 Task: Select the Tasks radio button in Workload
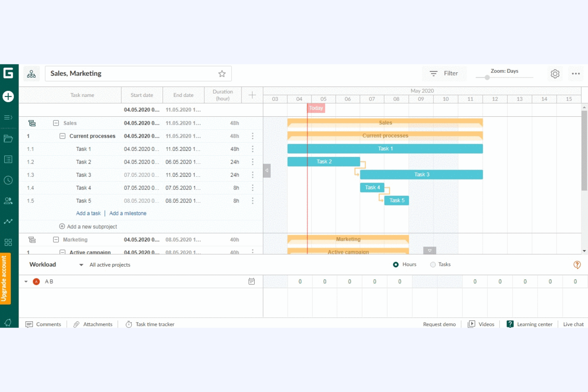433,264
